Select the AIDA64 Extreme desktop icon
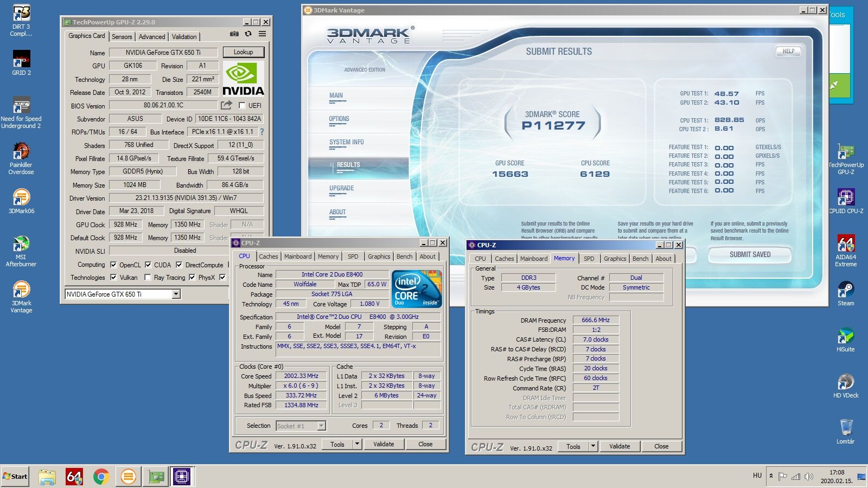Viewport: 868px width, 488px height. point(846,251)
